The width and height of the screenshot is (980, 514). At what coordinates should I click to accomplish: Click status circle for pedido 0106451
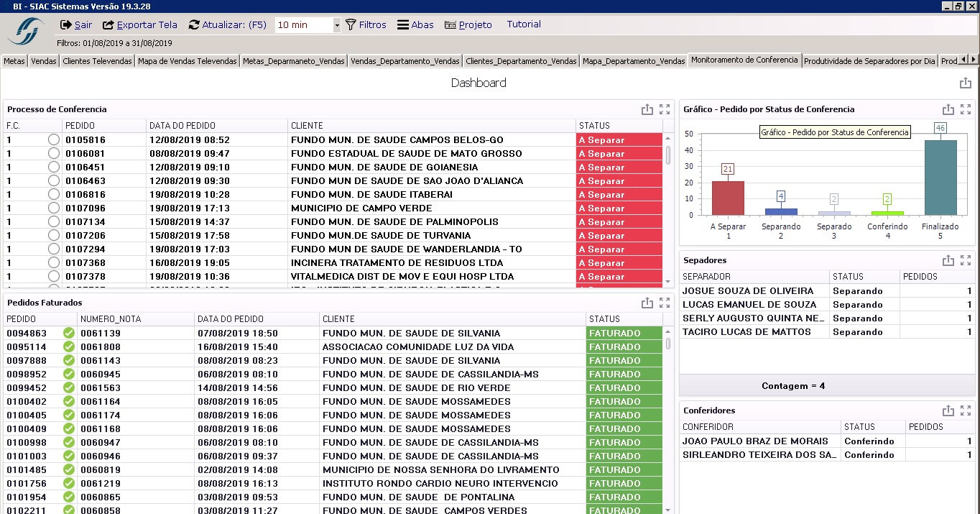point(54,167)
